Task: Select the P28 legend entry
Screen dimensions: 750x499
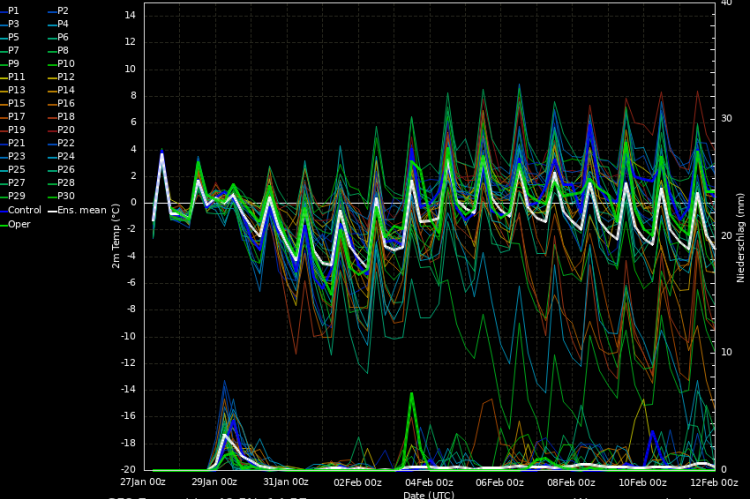Action: tap(65, 182)
